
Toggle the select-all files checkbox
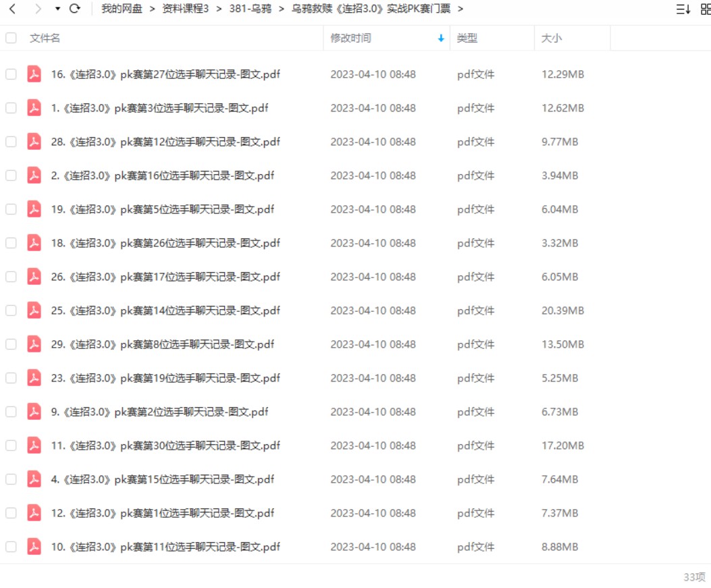pyautogui.click(x=11, y=38)
